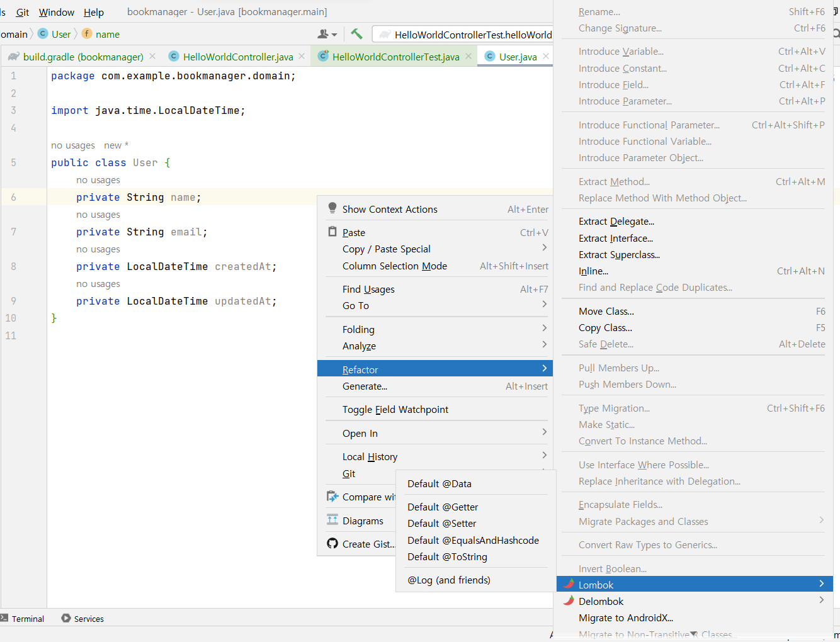Viewport: 840px width, 642px height.
Task: Click the name field icon in breadcrumb
Action: (x=87, y=33)
